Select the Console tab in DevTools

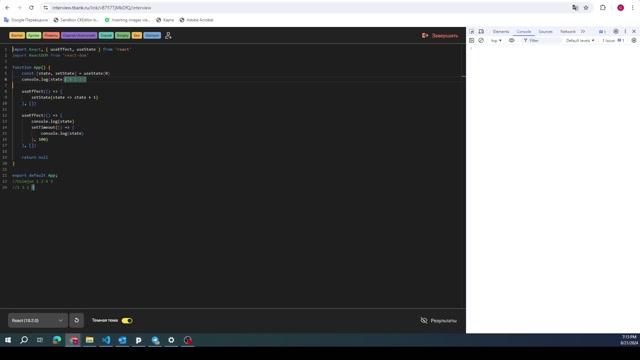click(x=524, y=31)
